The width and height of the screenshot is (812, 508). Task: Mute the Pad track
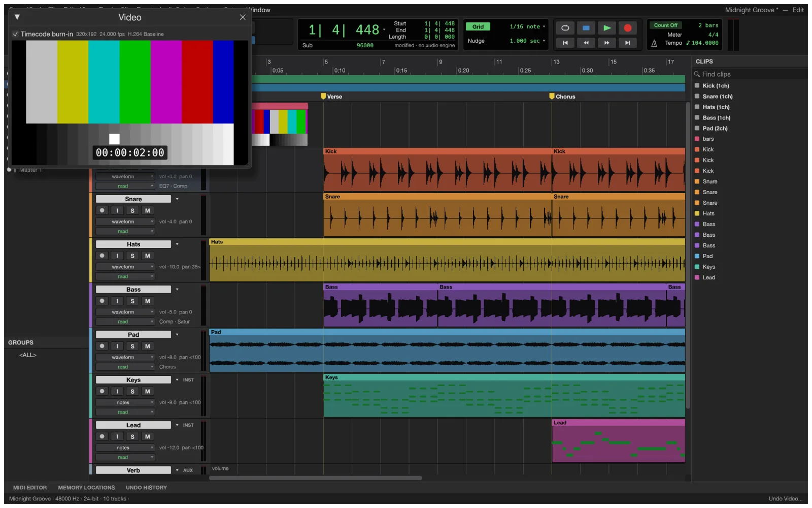click(x=148, y=346)
